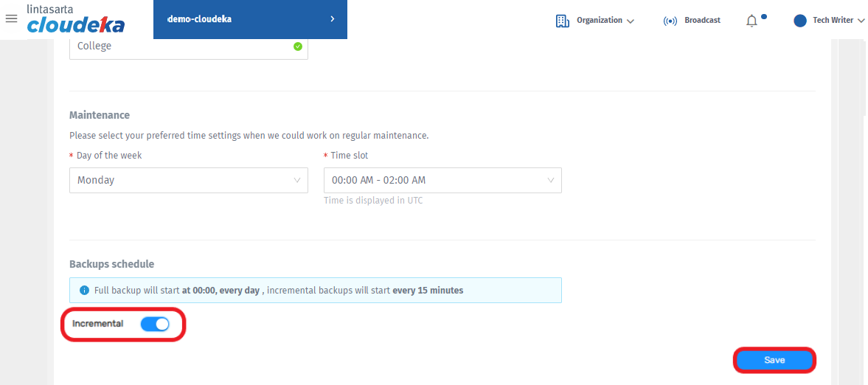The height and width of the screenshot is (385, 868).
Task: Click the Organization building icon
Action: click(563, 21)
